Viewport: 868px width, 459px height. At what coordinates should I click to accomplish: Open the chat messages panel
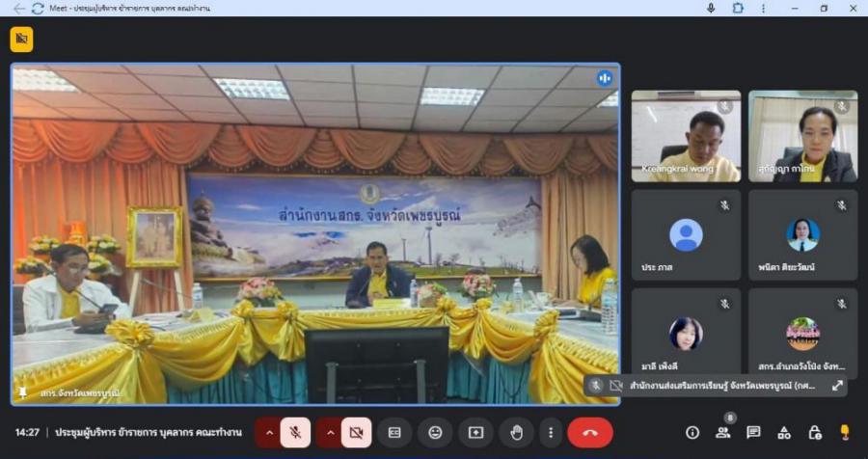[x=753, y=433]
